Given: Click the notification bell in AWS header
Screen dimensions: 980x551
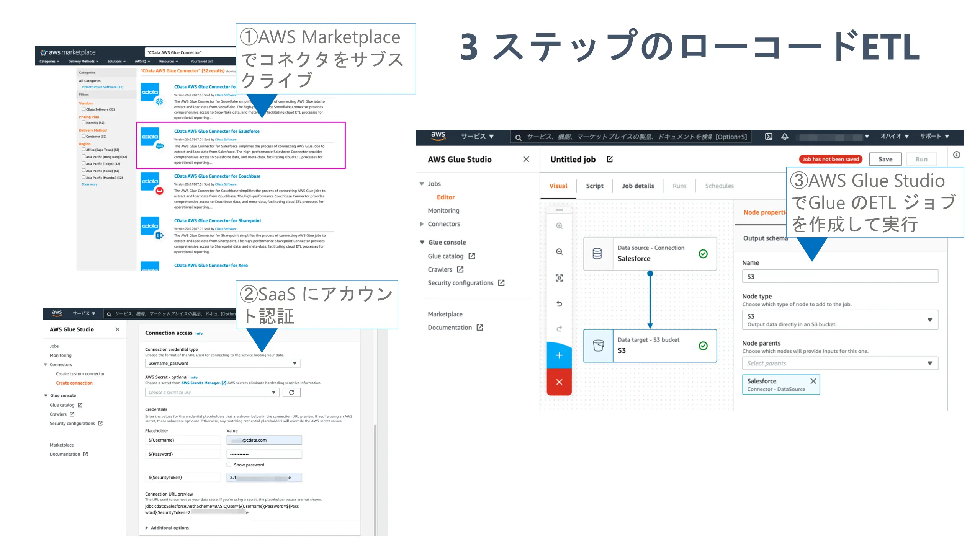Looking at the screenshot, I should coord(785,137).
